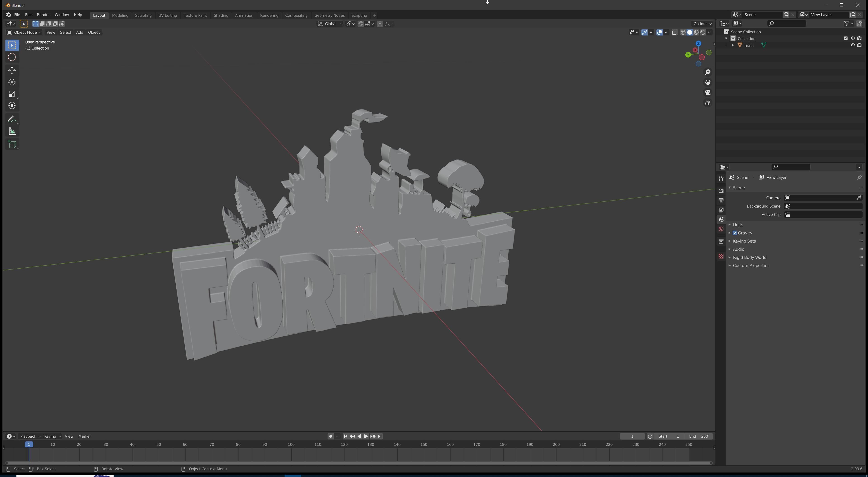The width and height of the screenshot is (868, 477).
Task: Jump to the end frame button
Action: (x=380, y=436)
